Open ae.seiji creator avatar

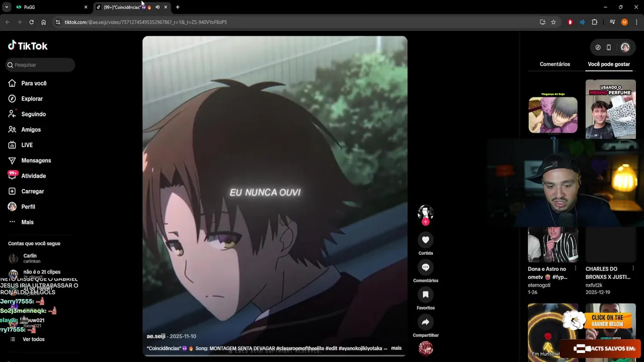(426, 213)
